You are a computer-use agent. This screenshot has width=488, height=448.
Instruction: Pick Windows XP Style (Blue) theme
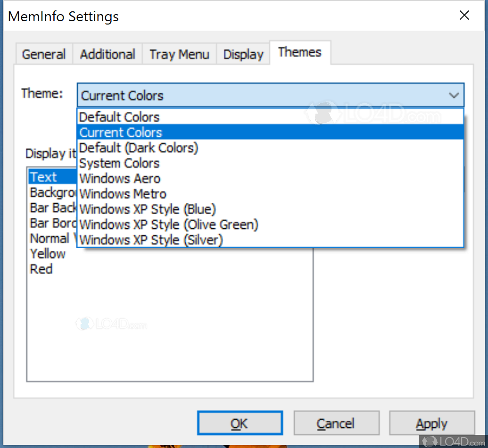(148, 209)
